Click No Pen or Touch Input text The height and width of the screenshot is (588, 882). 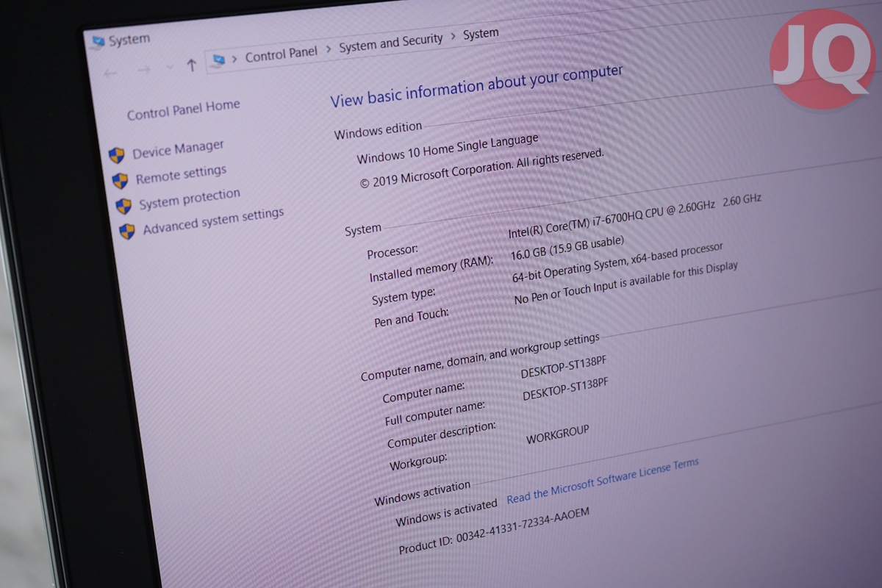click(x=625, y=284)
